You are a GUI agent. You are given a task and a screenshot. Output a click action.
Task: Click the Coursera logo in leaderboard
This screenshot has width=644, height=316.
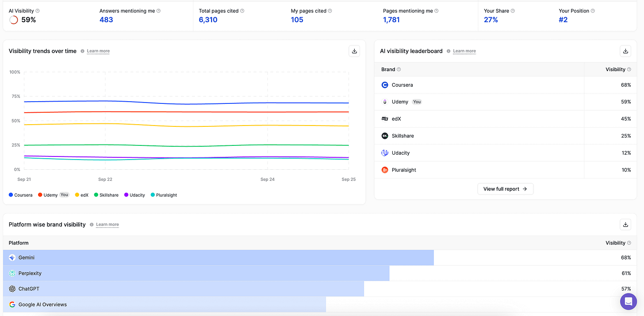(385, 85)
